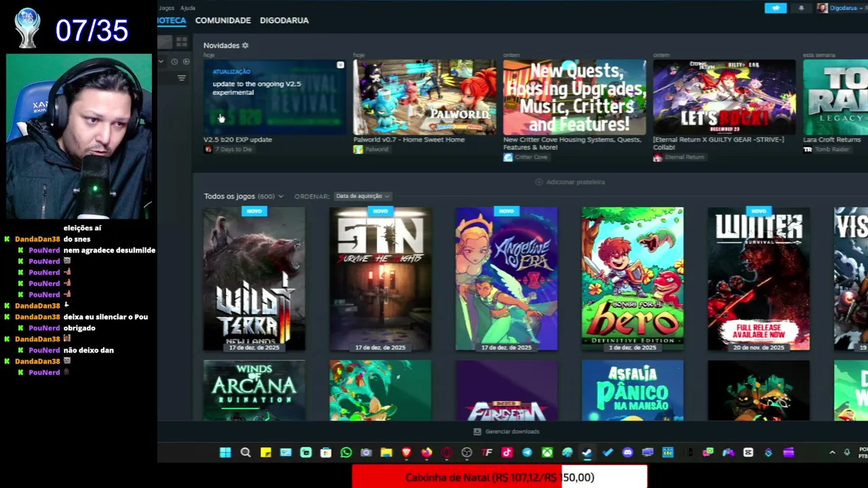Open the '7 Days to Die' game link
This screenshot has width=868, height=488.
(229, 149)
